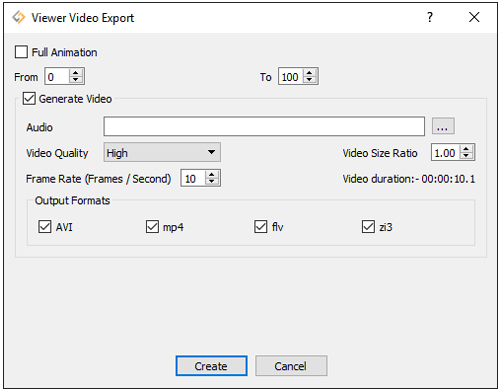Decrease the Video Size Ratio
Image resolution: width=502 pixels, height=390 pixels.
coord(466,156)
